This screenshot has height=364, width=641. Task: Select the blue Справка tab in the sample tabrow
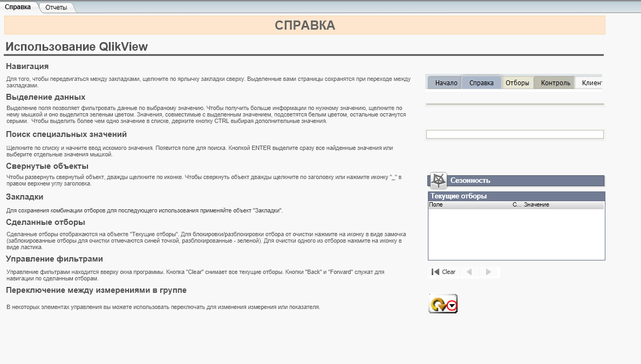481,83
